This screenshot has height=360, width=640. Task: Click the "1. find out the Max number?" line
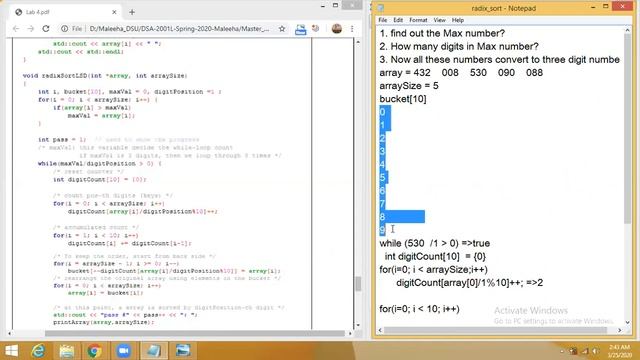pos(442,33)
